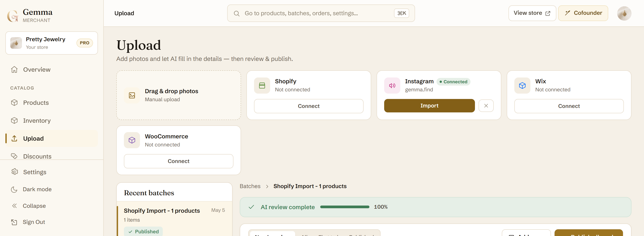Click the manual upload image icon
Screen dimensions: 644x236
[132, 95]
